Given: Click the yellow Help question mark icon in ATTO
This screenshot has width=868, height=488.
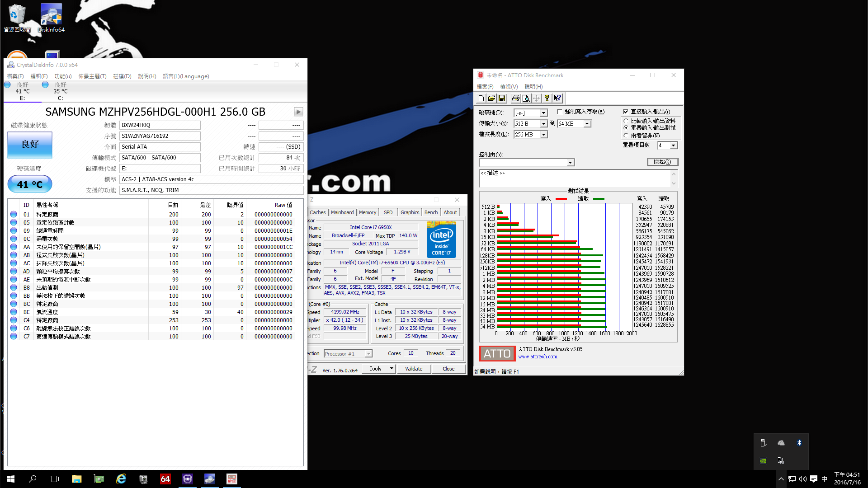Looking at the screenshot, I should tap(547, 98).
